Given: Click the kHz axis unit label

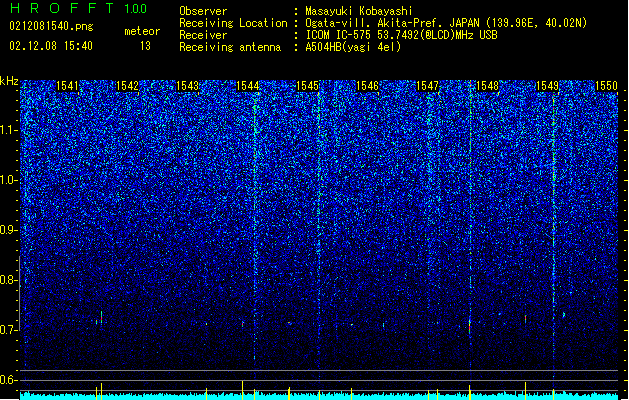Looking at the screenshot, I should point(9,81).
